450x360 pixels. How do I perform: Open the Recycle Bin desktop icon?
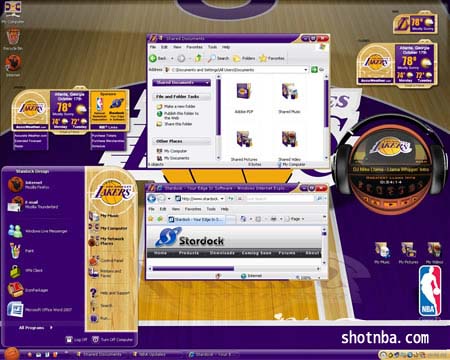[13, 39]
